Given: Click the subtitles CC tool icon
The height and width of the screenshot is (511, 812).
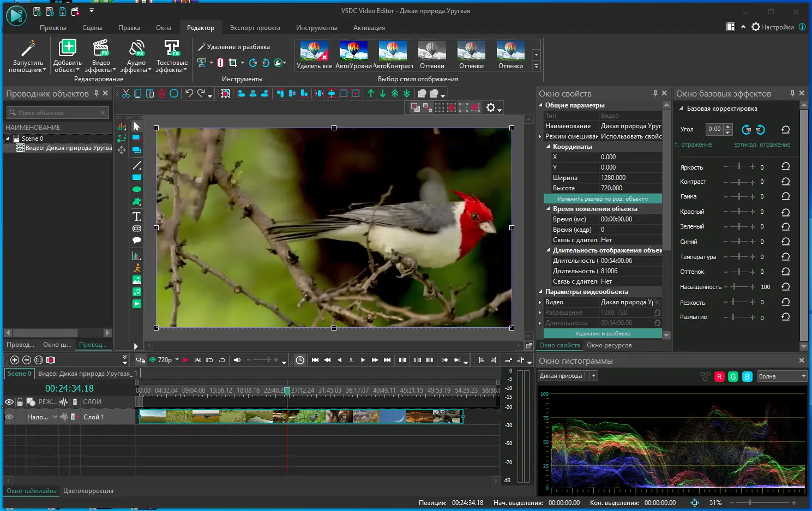Looking at the screenshot, I should [137, 229].
